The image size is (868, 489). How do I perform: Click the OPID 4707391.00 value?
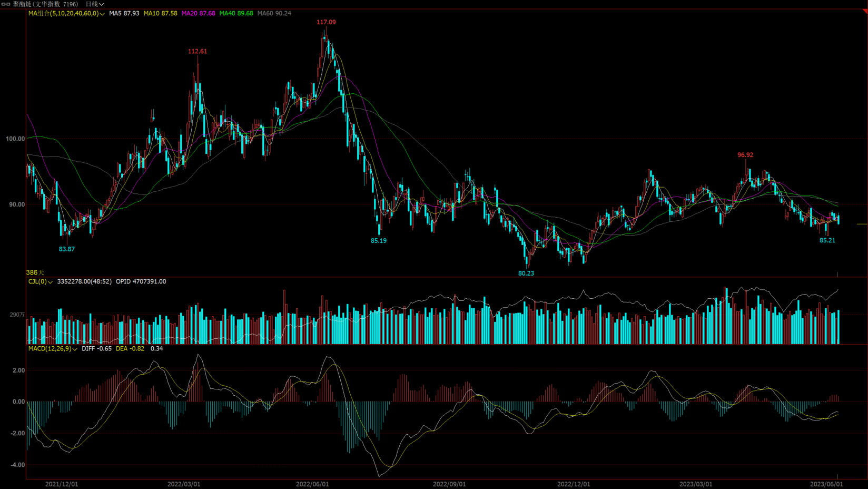141,281
